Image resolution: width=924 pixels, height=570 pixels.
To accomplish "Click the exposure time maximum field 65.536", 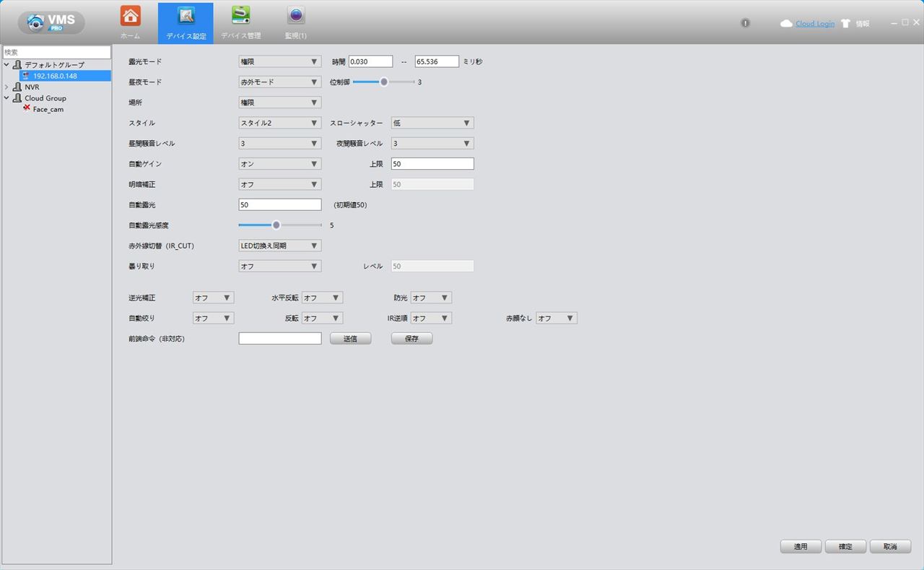I will (x=437, y=61).
